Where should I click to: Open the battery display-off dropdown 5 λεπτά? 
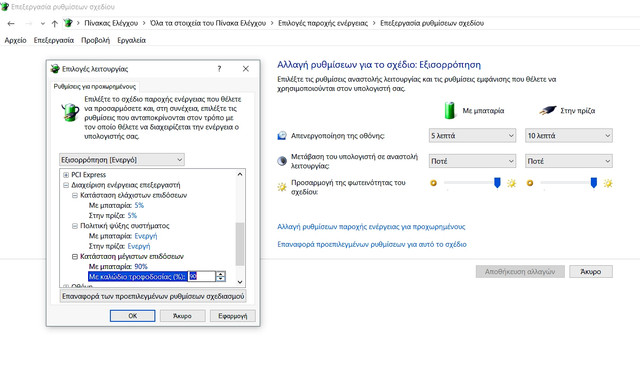(x=472, y=136)
